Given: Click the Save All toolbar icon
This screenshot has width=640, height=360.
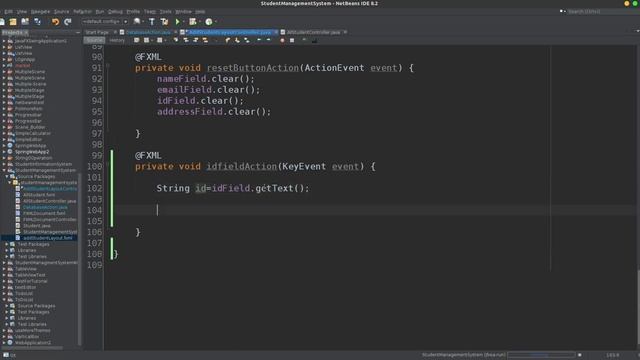Looking at the screenshot, I should tap(38, 22).
